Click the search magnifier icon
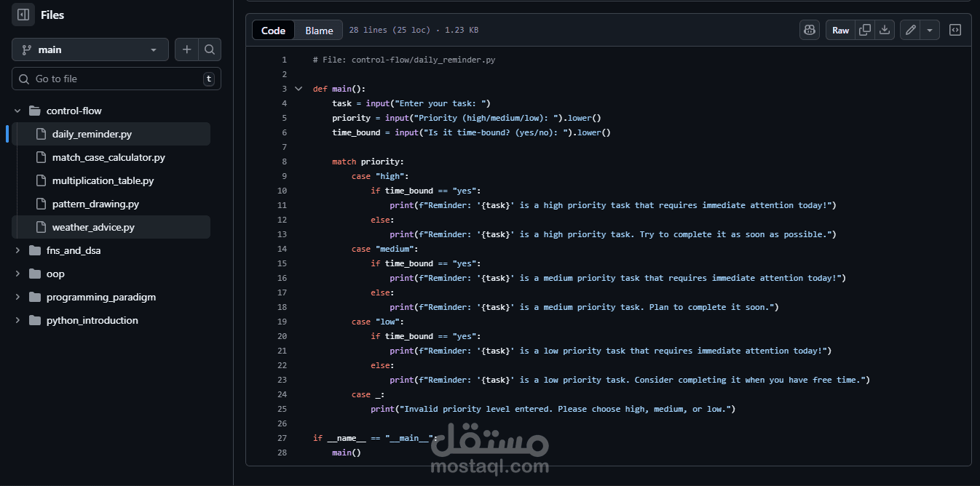980x486 pixels. [210, 49]
